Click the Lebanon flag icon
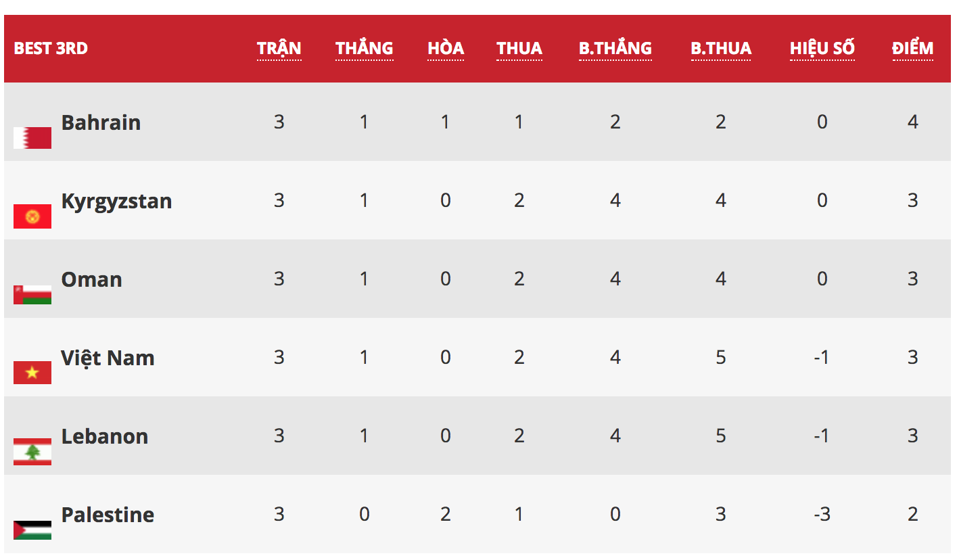The height and width of the screenshot is (560, 959). (32, 451)
